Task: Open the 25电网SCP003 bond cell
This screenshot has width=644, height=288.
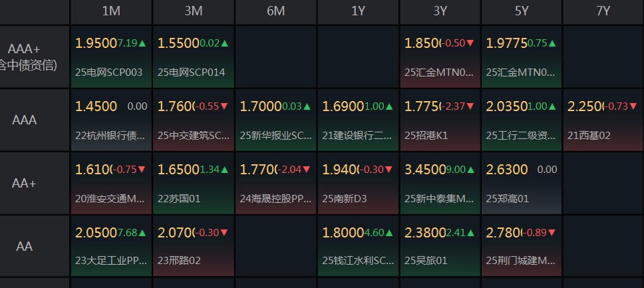Action: [x=111, y=57]
